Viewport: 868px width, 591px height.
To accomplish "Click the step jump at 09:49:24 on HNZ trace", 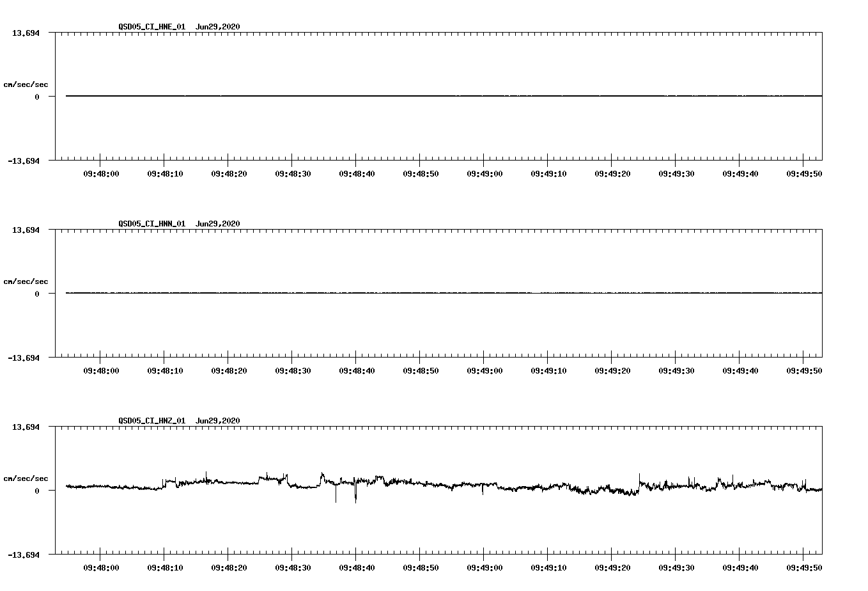I will point(639,483).
